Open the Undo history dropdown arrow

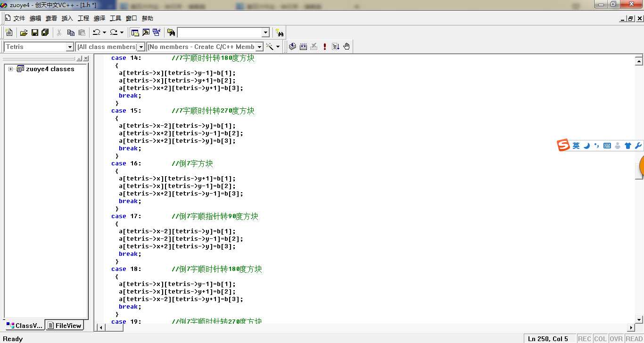(x=104, y=33)
